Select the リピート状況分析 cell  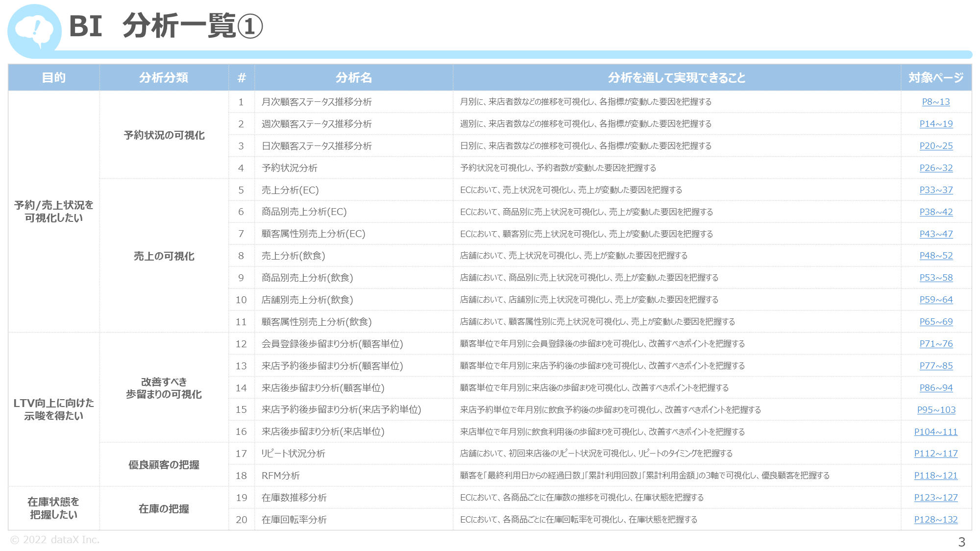pos(354,454)
